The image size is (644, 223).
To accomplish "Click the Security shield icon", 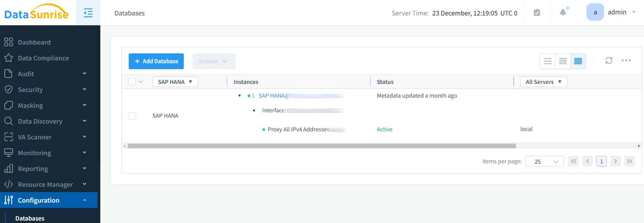I will (x=8, y=90).
